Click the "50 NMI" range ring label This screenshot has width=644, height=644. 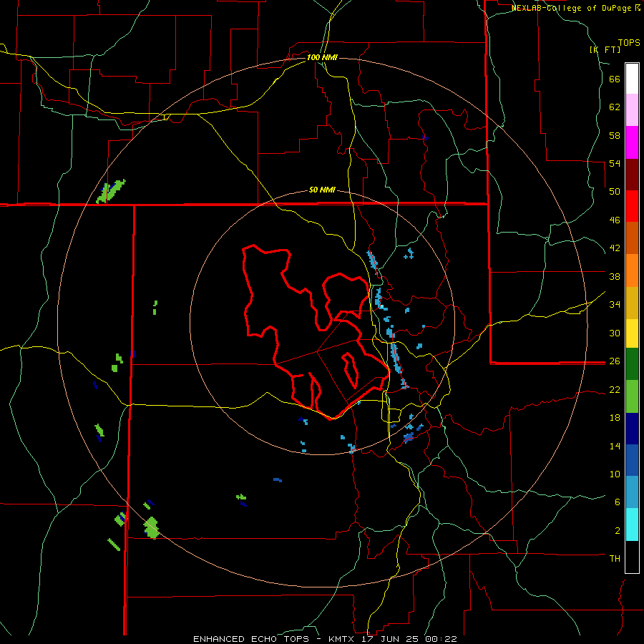point(322,190)
